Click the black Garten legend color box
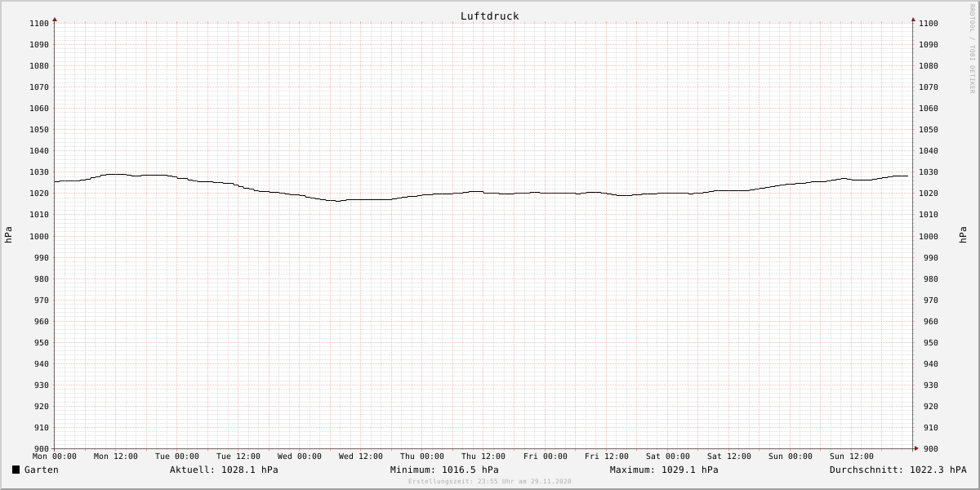Image resolution: width=980 pixels, height=490 pixels. [16, 470]
